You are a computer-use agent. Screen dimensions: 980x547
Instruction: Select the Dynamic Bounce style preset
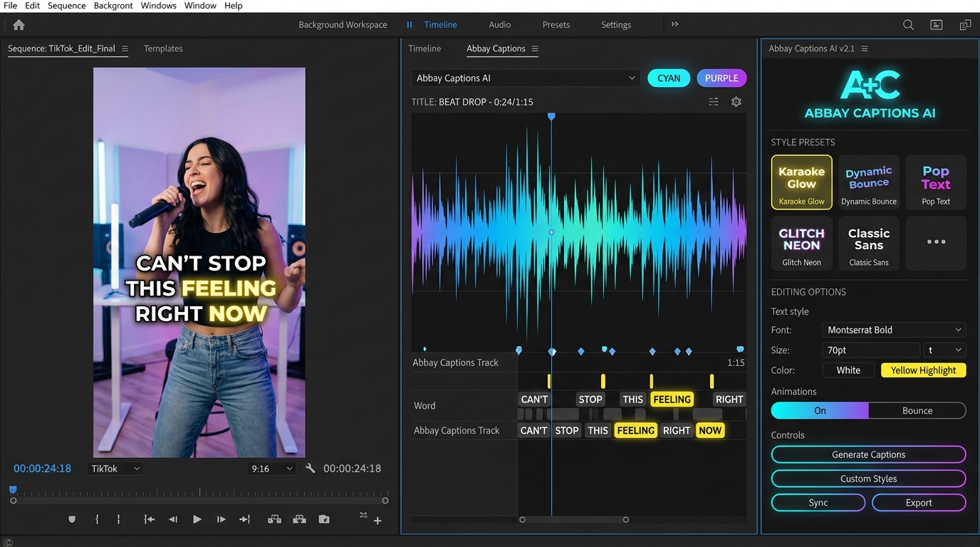[x=869, y=182]
